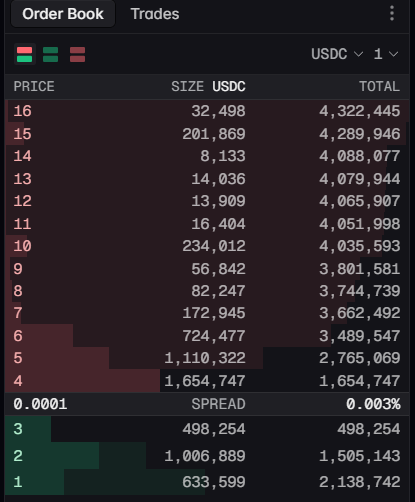Click ask size 201,869

[x=214, y=134]
